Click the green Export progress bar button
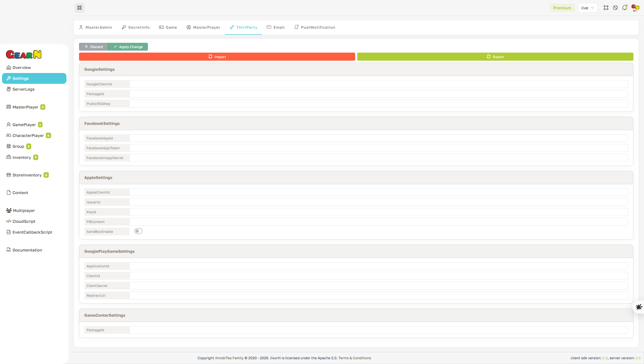Viewport: 644px width, 364px height. (495, 57)
